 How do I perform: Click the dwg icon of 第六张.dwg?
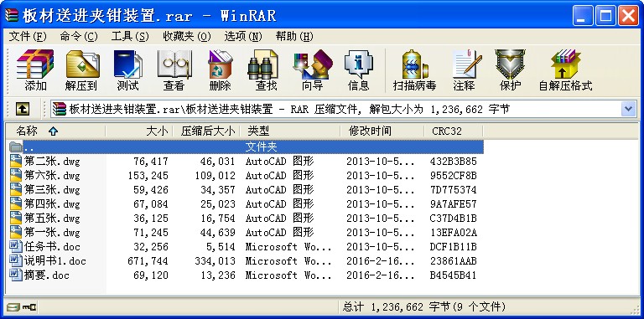click(16, 175)
